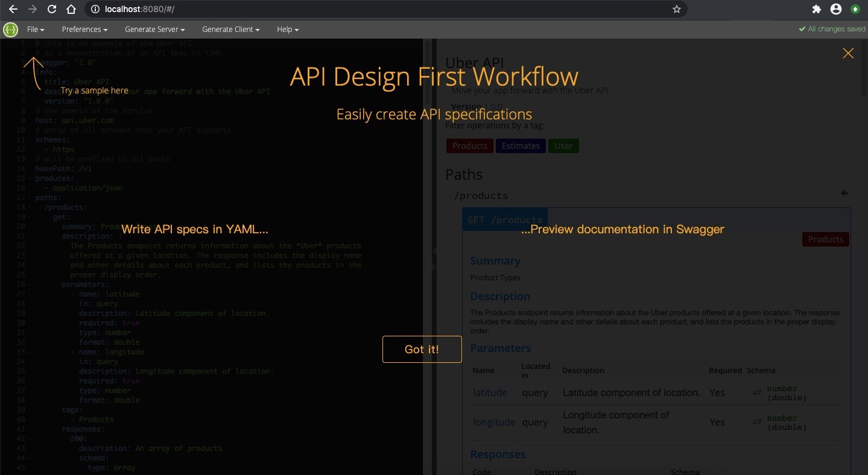Click the browser back arrow
The image size is (868, 475).
13,9
